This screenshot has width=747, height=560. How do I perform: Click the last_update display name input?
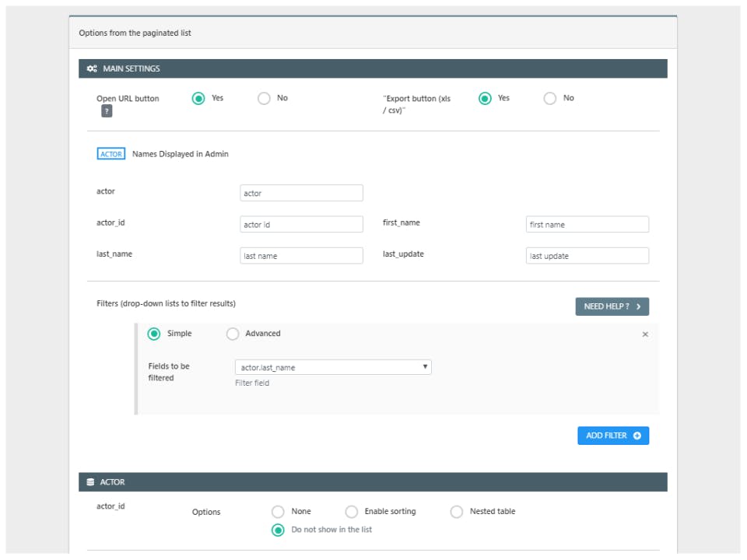pos(587,256)
